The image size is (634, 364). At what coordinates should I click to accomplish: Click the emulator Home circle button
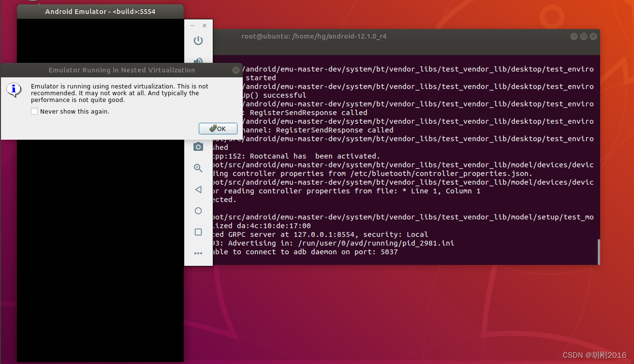[198, 211]
